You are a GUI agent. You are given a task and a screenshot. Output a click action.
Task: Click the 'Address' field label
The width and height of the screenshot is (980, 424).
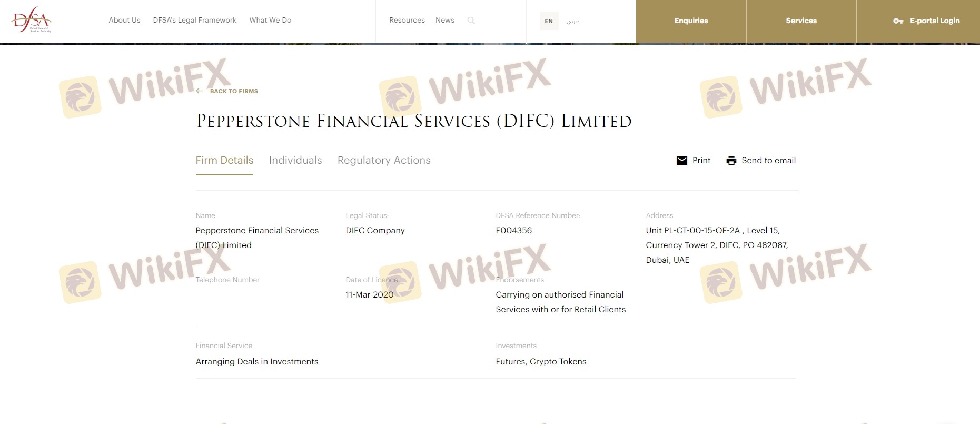[x=659, y=215]
